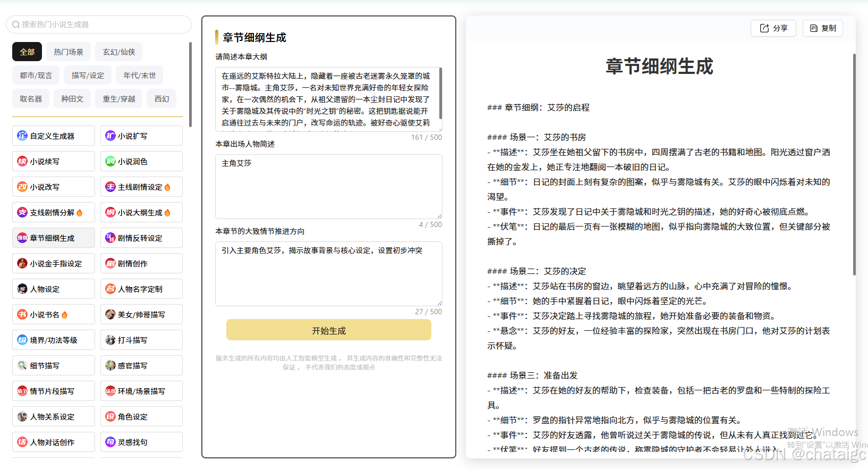
Task: Select the 取名器 category tab
Action: click(31, 98)
